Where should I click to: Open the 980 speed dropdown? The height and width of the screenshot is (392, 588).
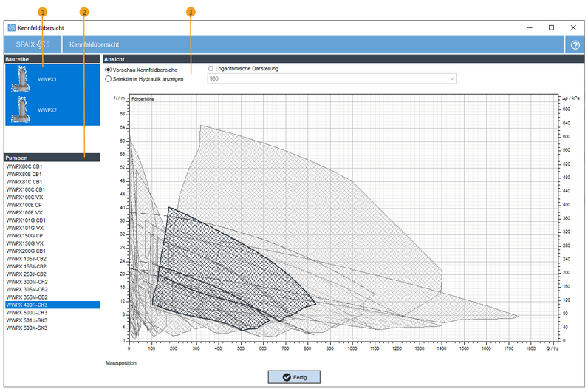tap(332, 78)
